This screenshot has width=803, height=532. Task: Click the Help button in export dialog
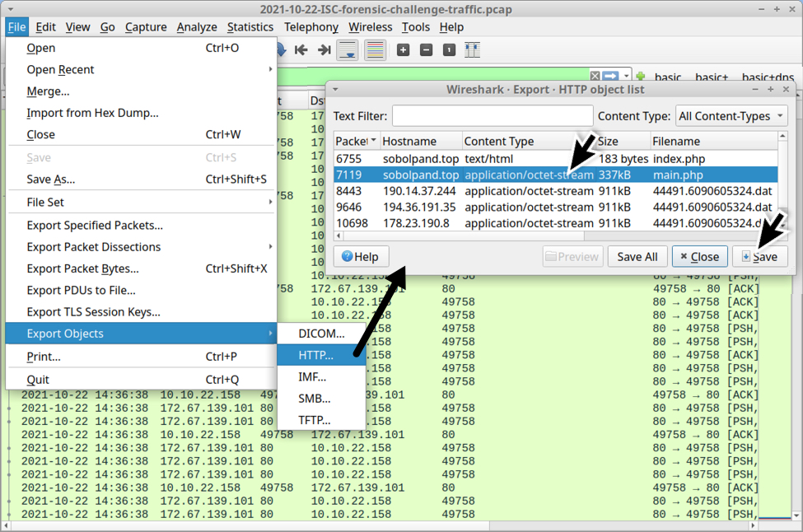pyautogui.click(x=360, y=256)
